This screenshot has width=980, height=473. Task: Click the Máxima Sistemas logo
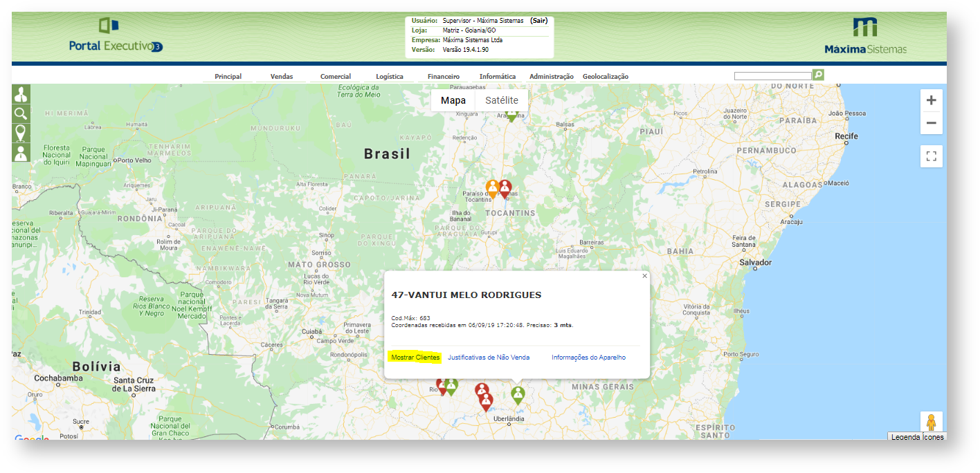point(865,36)
